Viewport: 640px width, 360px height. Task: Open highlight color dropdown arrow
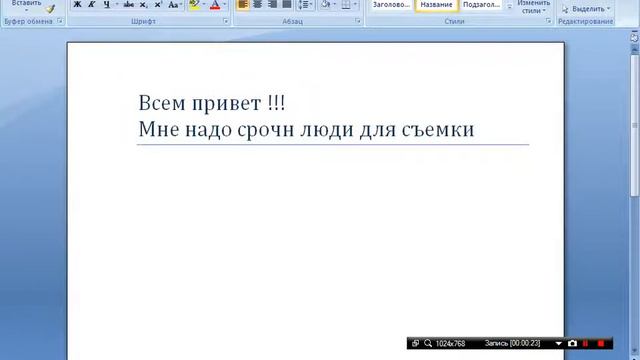tap(204, 5)
